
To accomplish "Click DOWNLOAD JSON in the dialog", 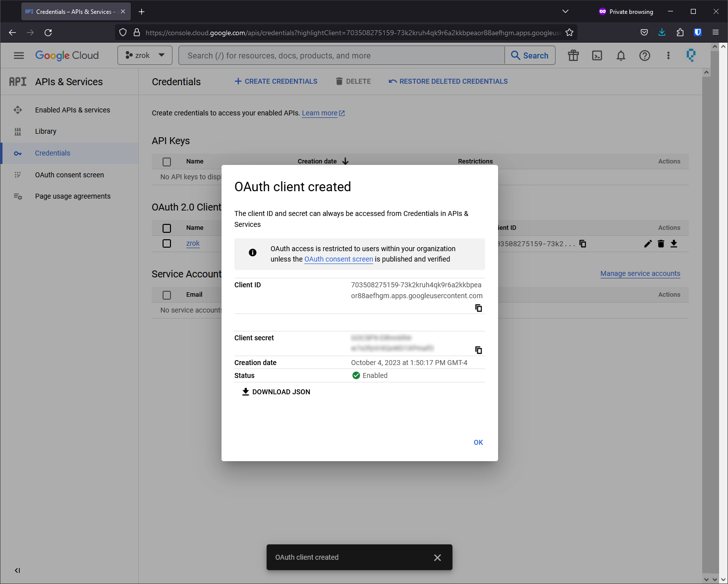I will 276,392.
